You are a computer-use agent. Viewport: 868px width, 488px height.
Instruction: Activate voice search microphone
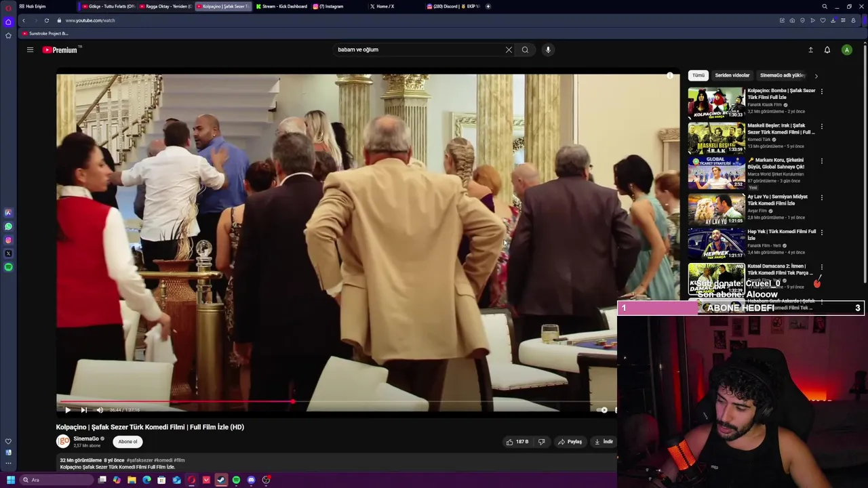tap(548, 49)
